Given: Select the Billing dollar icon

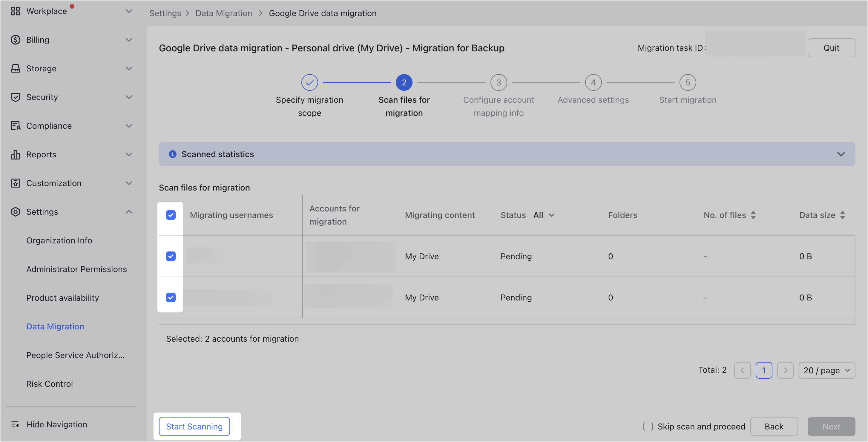Looking at the screenshot, I should pos(16,39).
